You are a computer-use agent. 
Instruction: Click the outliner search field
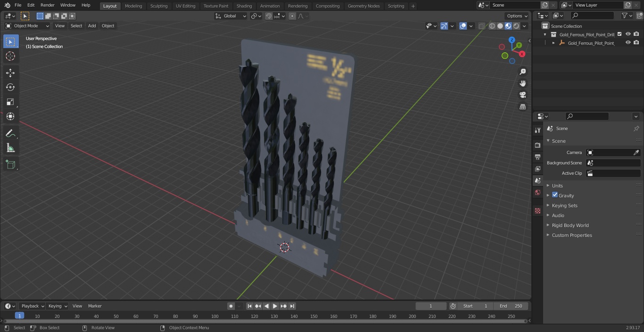[592, 16]
